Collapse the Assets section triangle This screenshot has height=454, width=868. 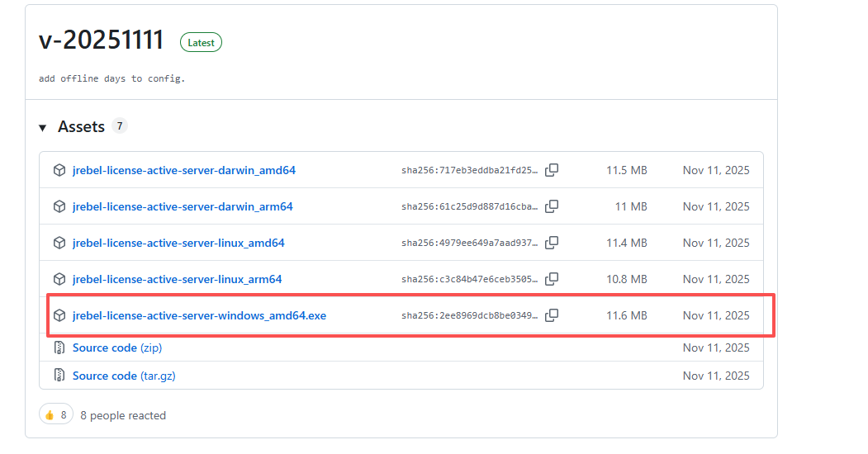[x=43, y=128]
